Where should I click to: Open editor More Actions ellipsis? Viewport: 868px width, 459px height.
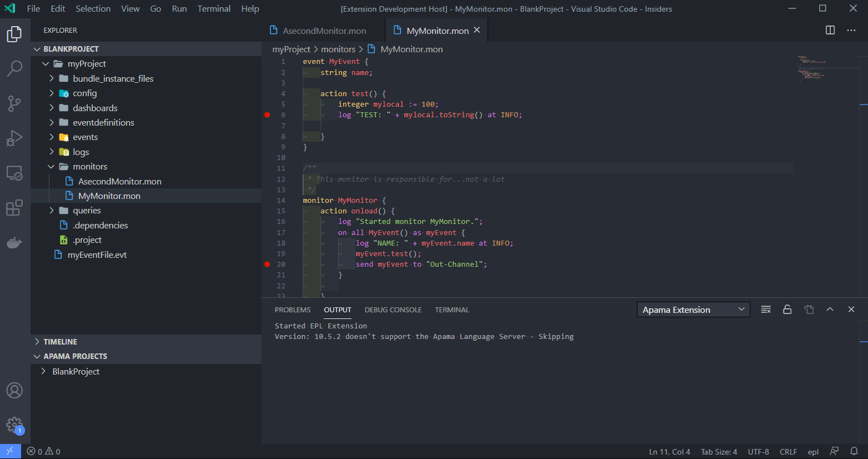[851, 30]
